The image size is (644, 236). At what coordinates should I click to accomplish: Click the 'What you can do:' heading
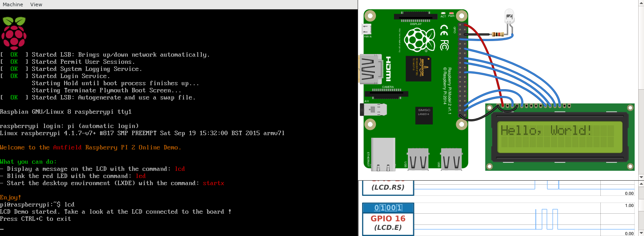(x=29, y=162)
